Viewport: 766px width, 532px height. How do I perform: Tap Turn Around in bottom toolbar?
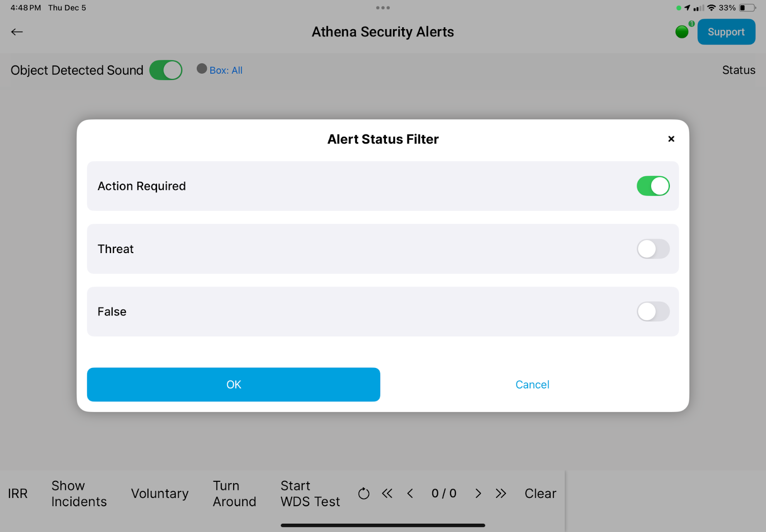(x=235, y=493)
